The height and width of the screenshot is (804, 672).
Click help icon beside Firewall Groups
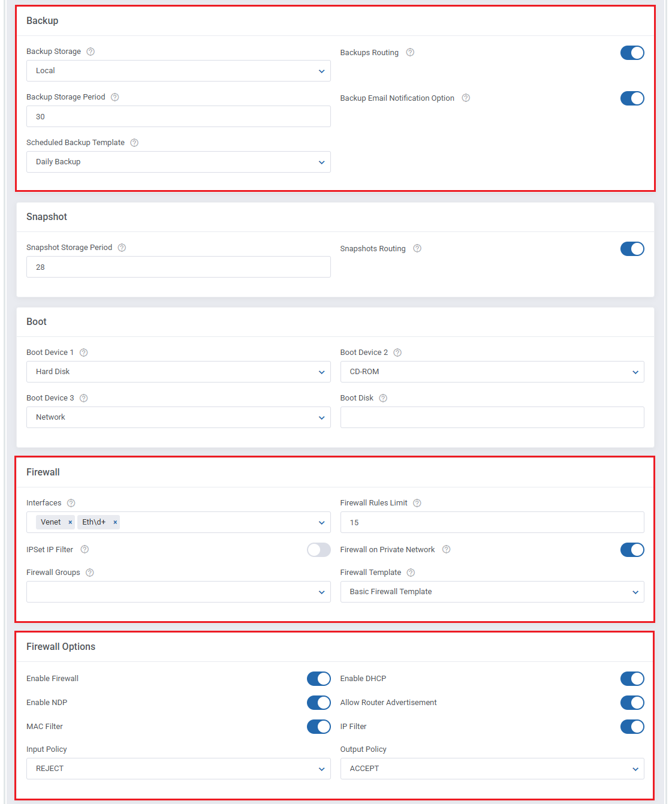pos(90,573)
